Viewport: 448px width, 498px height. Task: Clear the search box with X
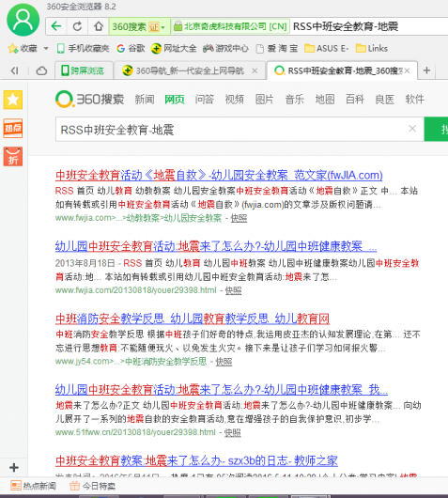pyautogui.click(x=412, y=129)
